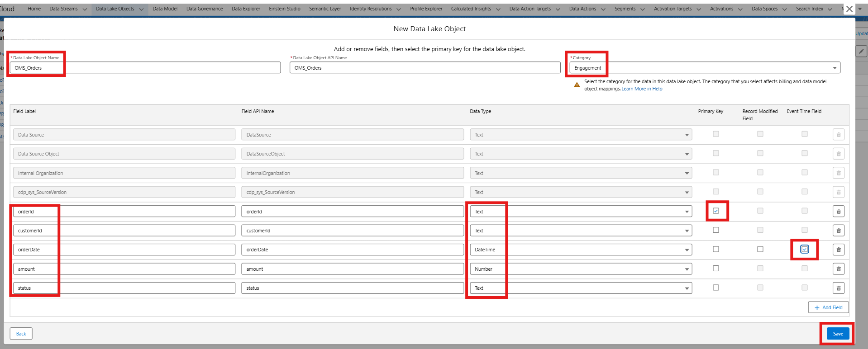Screen dimensions: 868x349
Task: Toggle Event Time Field for orderDate
Action: 804,250
